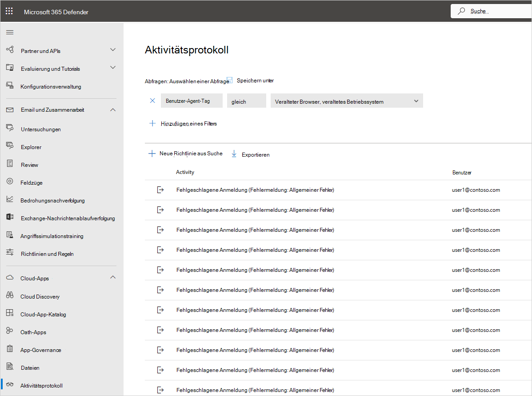Open the gleich operator dropdown

(x=246, y=101)
